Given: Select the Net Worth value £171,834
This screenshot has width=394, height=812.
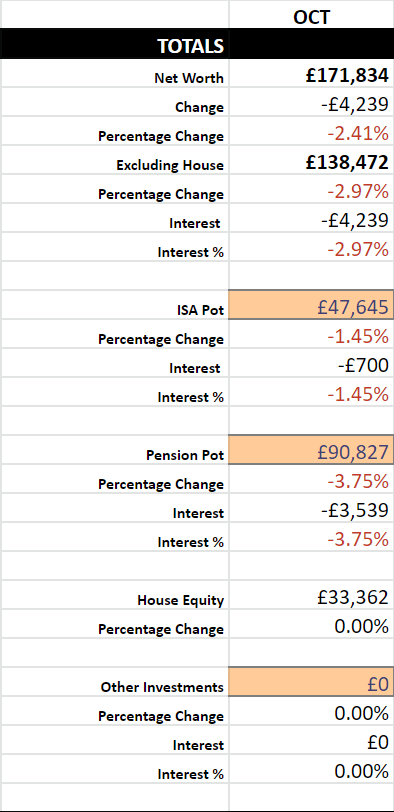Looking at the screenshot, I should pyautogui.click(x=311, y=74).
